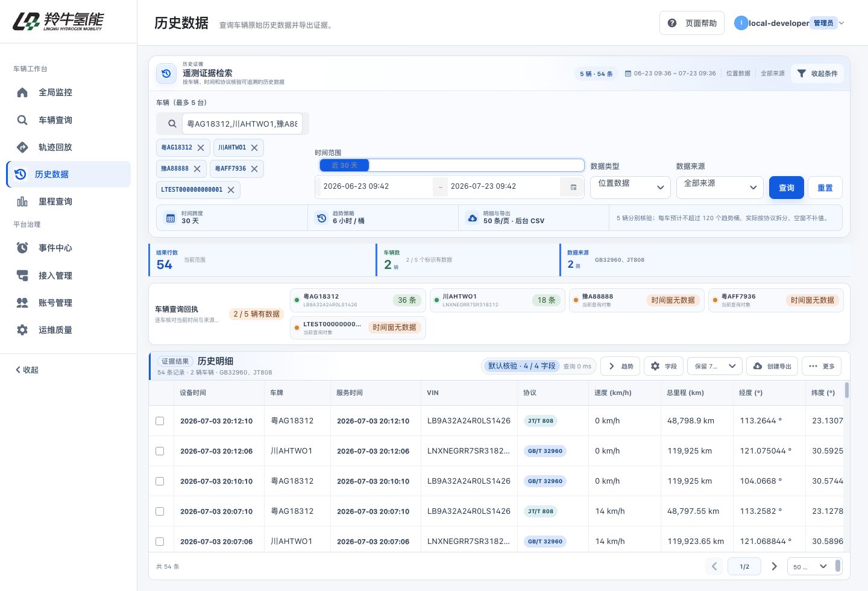Open the local-developer account menu chevron
This screenshot has width=868, height=591.
point(841,23)
